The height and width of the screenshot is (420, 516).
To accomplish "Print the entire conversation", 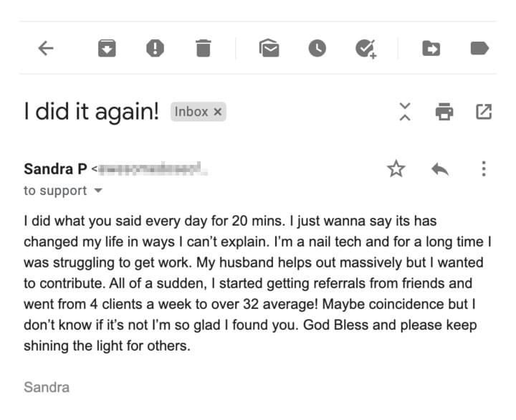I will click(444, 112).
